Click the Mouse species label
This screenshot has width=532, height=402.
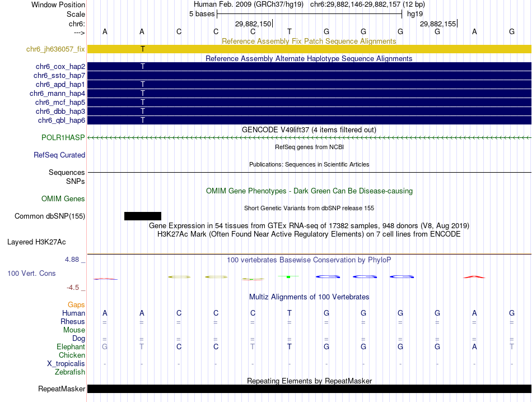coord(74,330)
